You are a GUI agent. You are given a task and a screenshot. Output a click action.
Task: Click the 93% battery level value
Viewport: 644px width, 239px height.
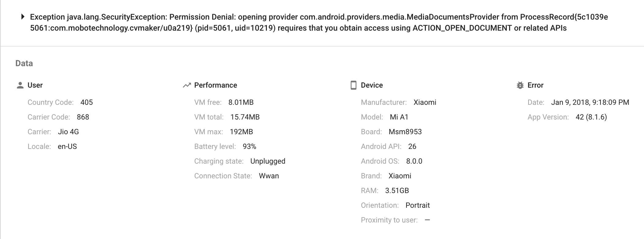coord(249,146)
